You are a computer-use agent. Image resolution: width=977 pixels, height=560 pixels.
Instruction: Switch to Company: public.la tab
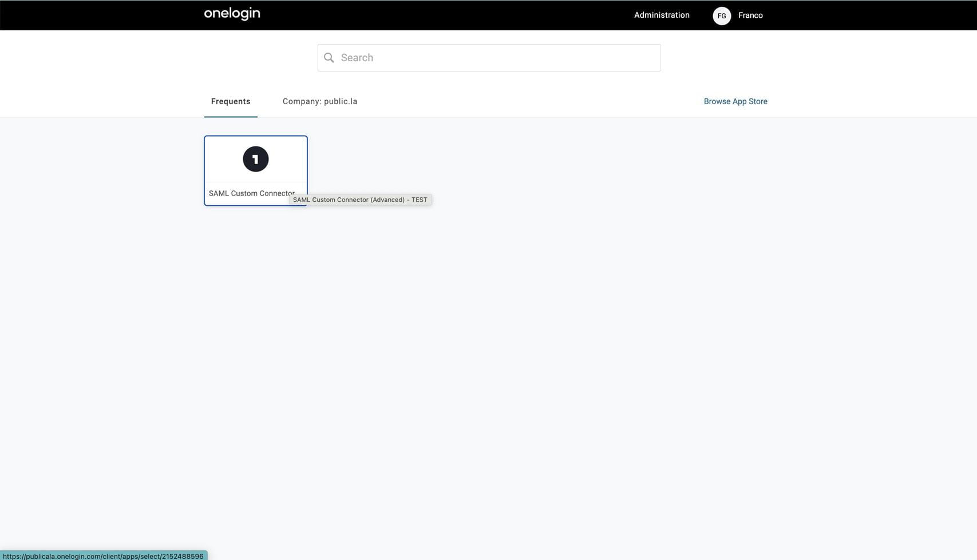pos(319,101)
